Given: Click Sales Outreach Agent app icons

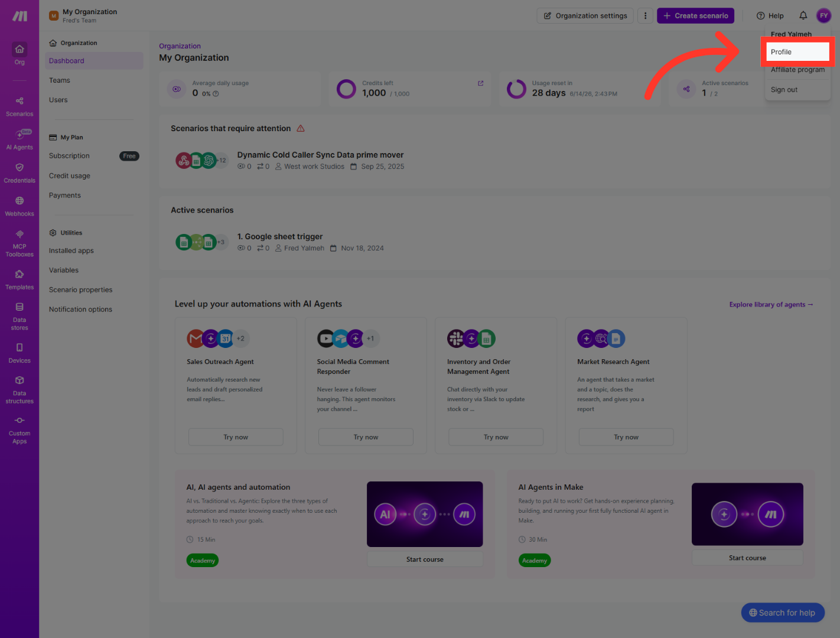Looking at the screenshot, I should pyautogui.click(x=219, y=338).
